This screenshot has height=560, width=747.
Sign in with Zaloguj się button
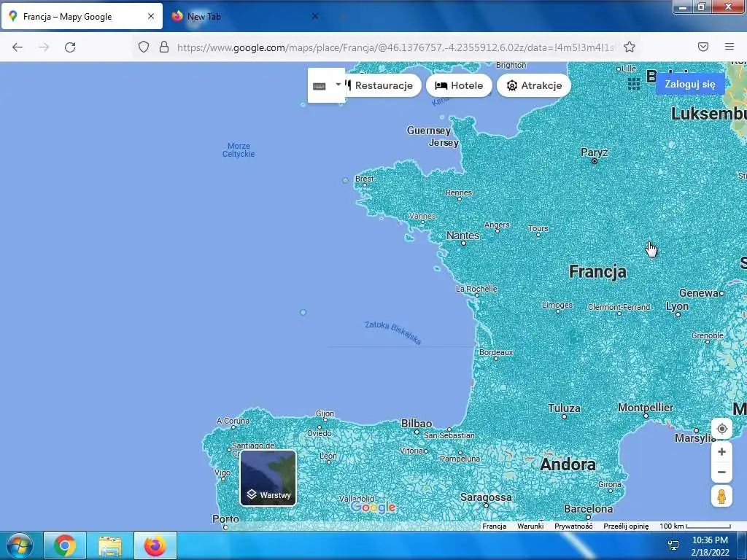(690, 85)
